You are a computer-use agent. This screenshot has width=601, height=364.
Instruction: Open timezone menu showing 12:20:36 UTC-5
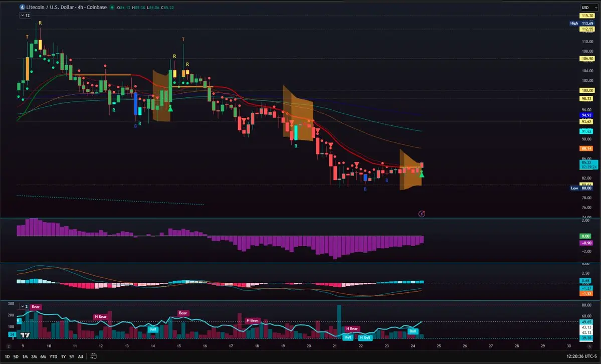[x=581, y=356]
